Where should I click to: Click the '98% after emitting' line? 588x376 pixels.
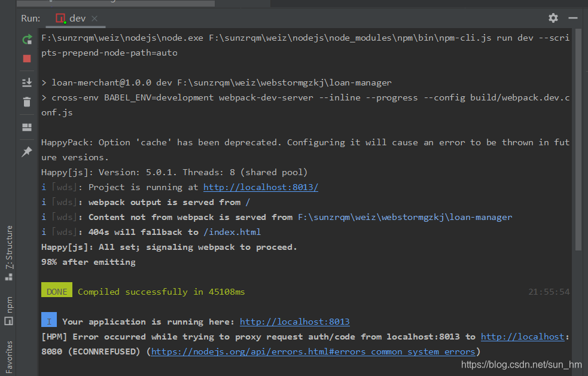click(89, 262)
